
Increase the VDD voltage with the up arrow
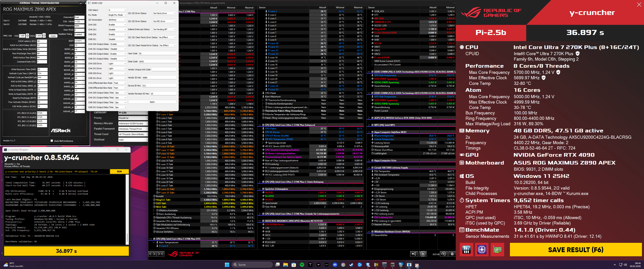tap(28, 35)
